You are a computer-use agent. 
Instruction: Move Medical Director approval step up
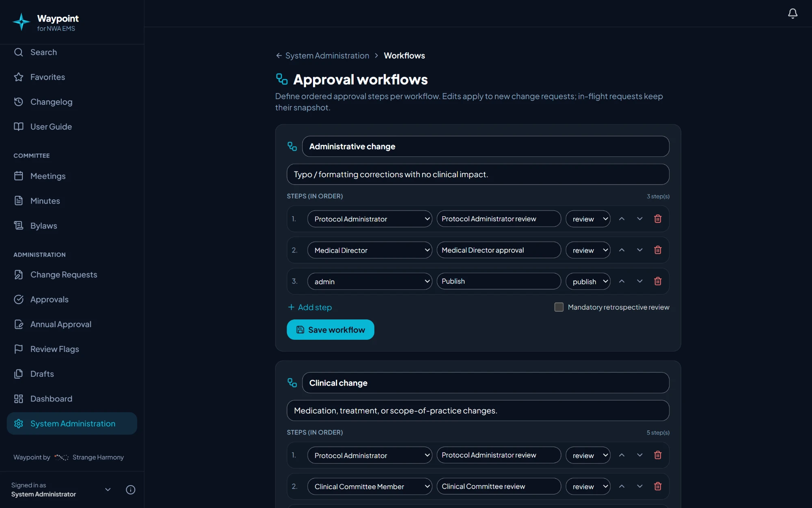tap(622, 250)
